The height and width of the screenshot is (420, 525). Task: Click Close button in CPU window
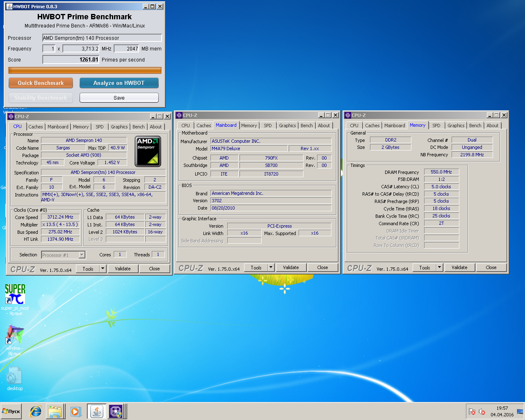point(154,269)
